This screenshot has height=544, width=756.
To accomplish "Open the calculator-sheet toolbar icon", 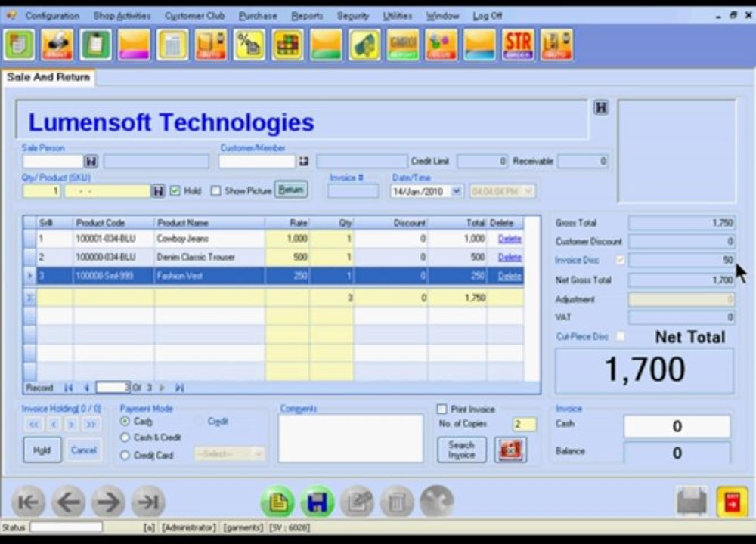I will click(x=172, y=45).
